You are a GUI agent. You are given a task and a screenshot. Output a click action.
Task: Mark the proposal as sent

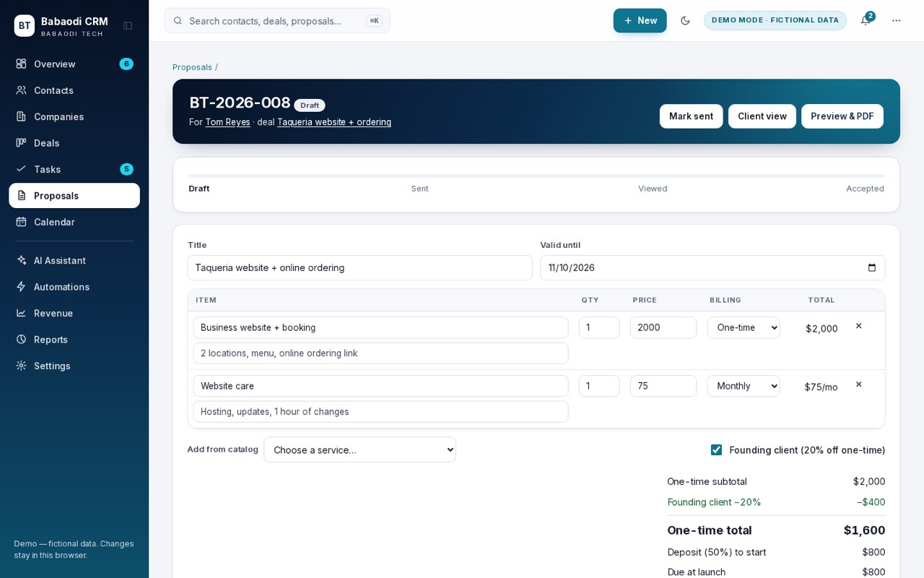(691, 116)
